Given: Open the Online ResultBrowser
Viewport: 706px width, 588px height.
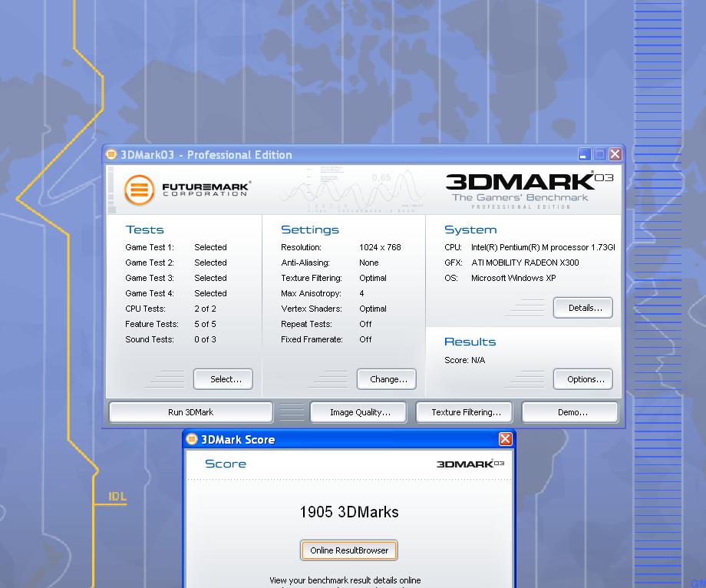Looking at the screenshot, I should [x=349, y=550].
